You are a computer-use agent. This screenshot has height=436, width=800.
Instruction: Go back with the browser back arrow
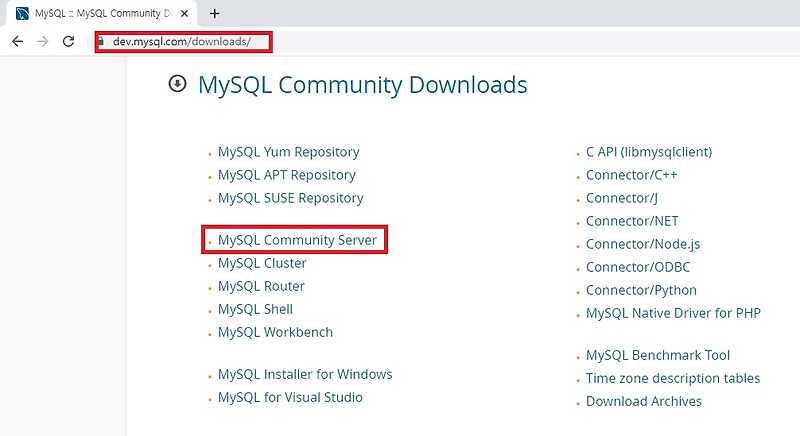tap(17, 41)
